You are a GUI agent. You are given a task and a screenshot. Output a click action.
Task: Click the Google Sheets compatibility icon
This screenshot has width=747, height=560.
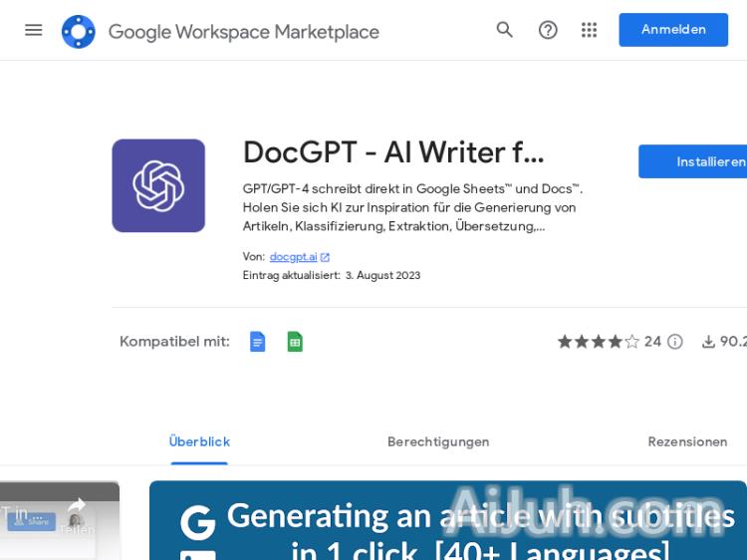pyautogui.click(x=295, y=342)
